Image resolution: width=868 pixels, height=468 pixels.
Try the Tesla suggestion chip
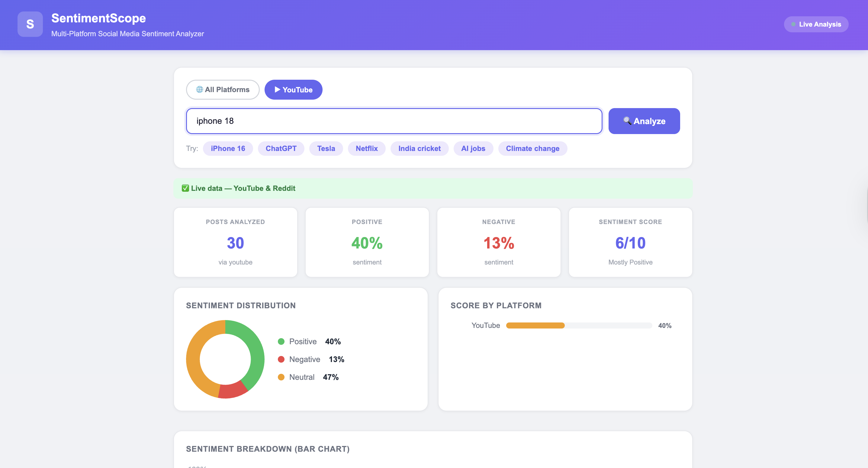[x=326, y=149]
